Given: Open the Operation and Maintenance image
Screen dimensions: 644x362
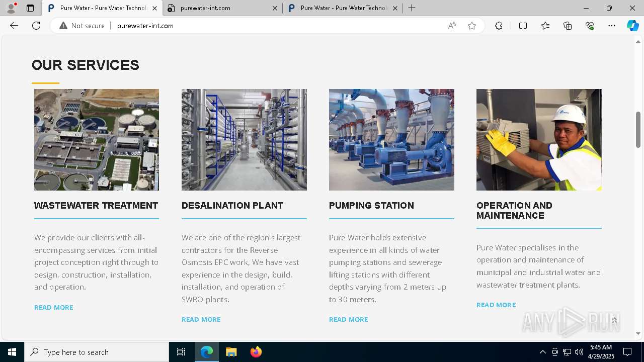Looking at the screenshot, I should tap(539, 140).
